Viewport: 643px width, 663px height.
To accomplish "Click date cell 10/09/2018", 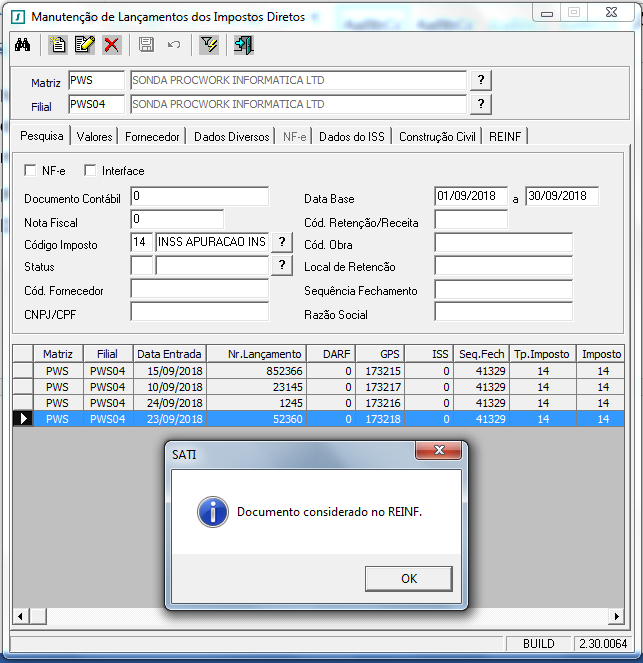I will point(170,387).
